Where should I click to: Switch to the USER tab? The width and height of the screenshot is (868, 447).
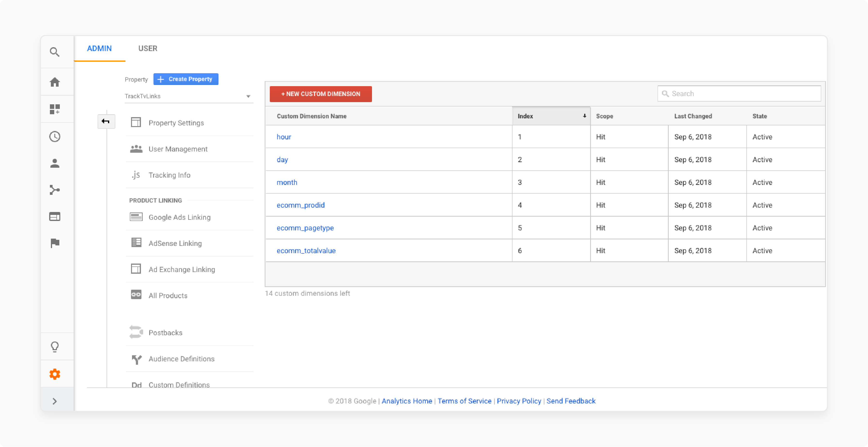(x=147, y=48)
